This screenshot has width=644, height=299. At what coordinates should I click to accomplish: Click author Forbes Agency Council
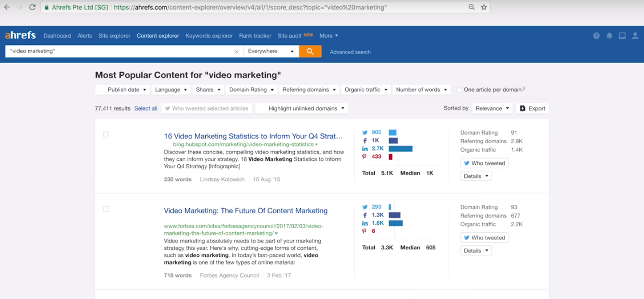coord(229,275)
